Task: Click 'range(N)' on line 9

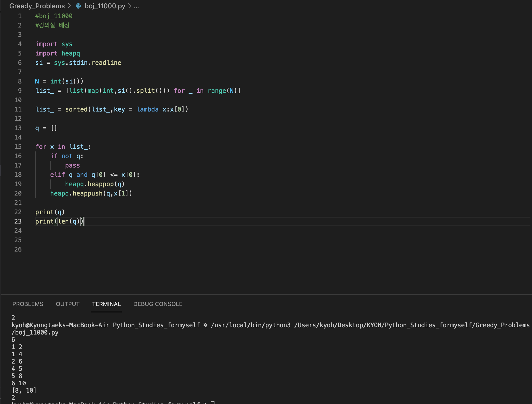Action: (x=222, y=91)
